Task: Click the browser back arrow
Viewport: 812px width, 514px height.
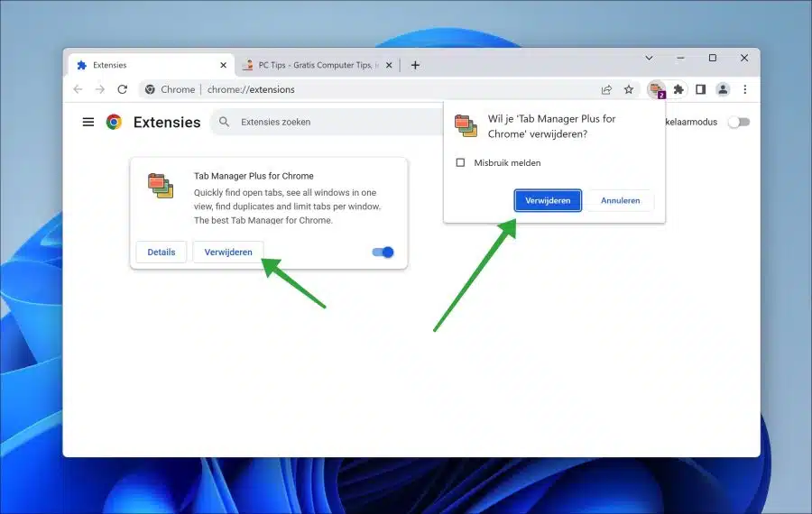Action: 78,89
